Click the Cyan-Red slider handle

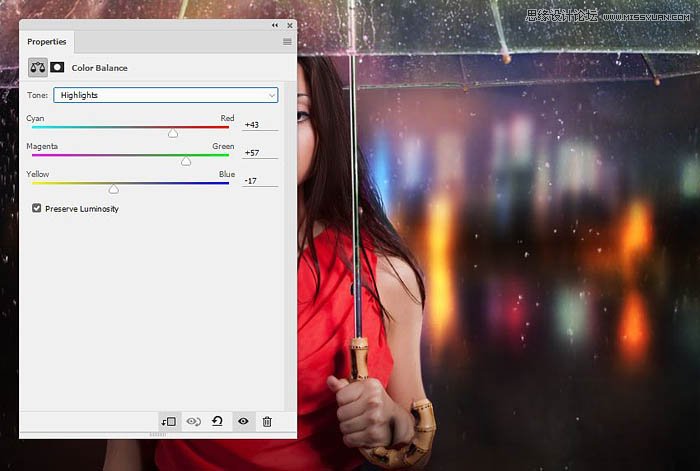coord(173,132)
